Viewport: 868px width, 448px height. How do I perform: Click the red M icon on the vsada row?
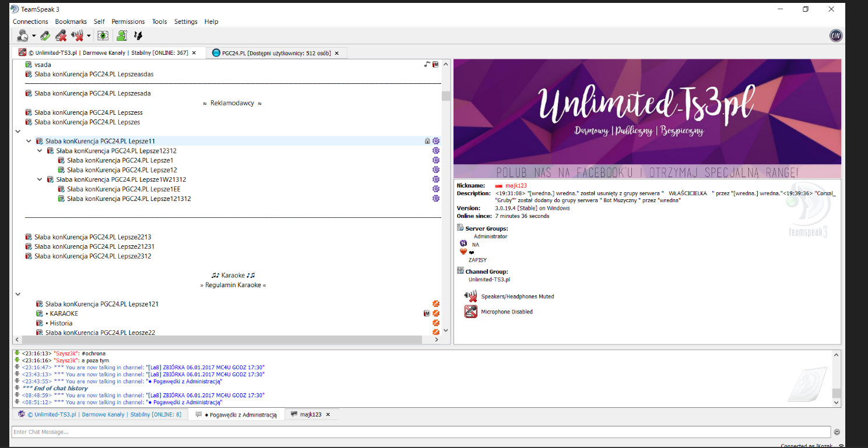point(435,64)
